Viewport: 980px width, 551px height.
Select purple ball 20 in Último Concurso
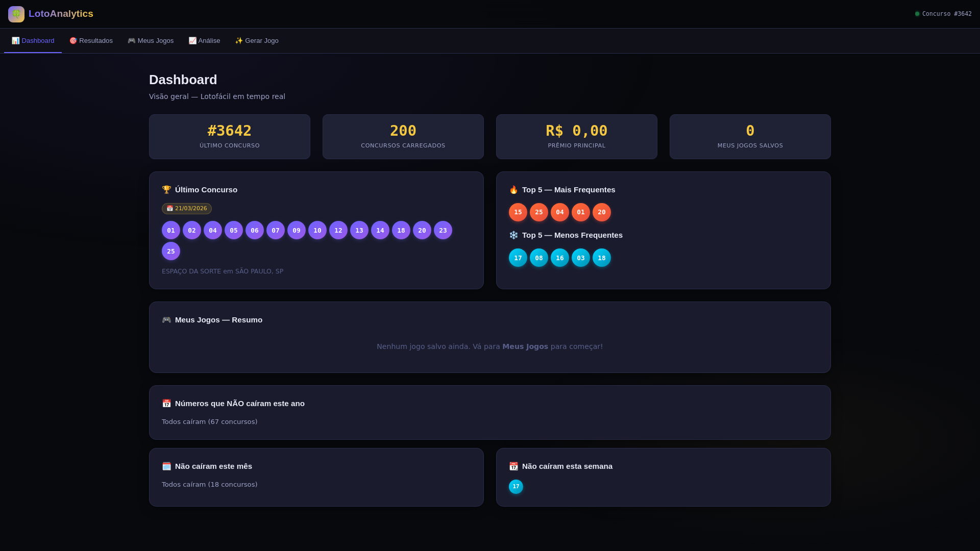422,230
